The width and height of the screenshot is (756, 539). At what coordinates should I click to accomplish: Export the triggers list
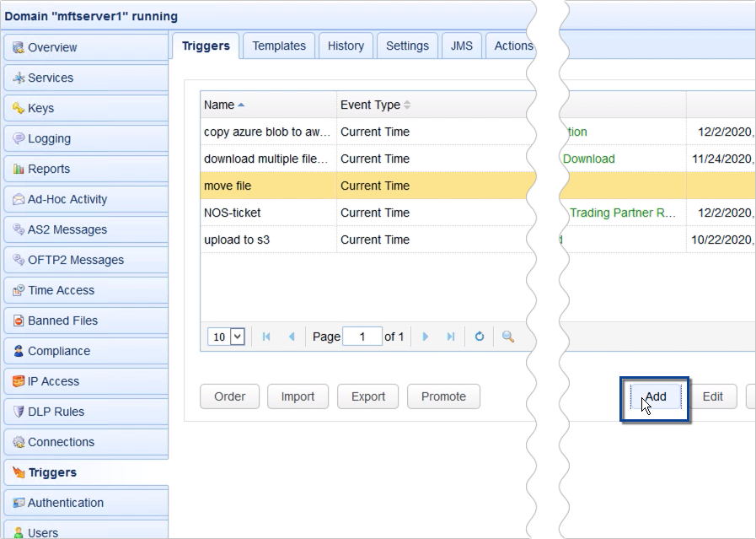367,396
